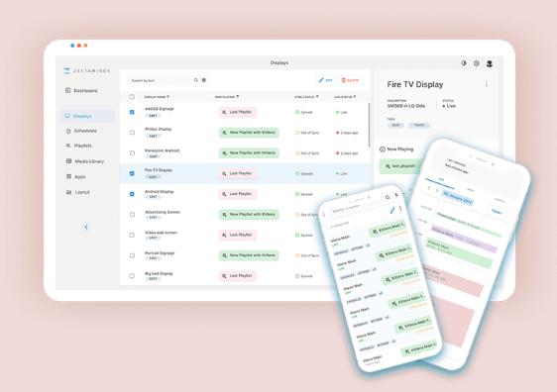557x392 pixels.
Task: Click inside the Search by text field
Action: [x=160, y=80]
